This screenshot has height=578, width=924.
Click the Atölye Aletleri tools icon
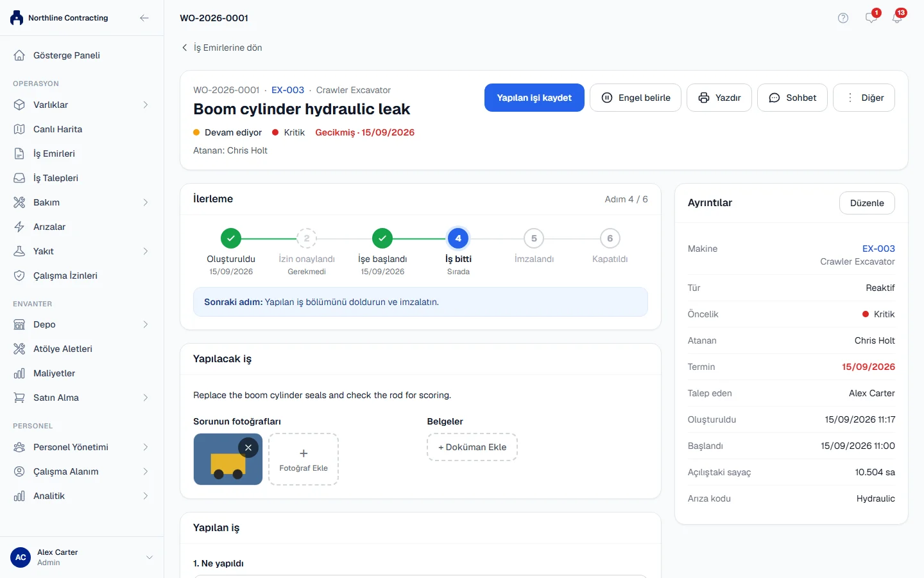19,349
